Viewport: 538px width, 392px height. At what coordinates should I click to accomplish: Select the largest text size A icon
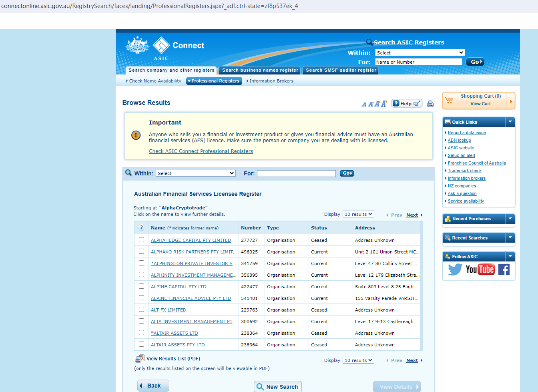pos(384,104)
